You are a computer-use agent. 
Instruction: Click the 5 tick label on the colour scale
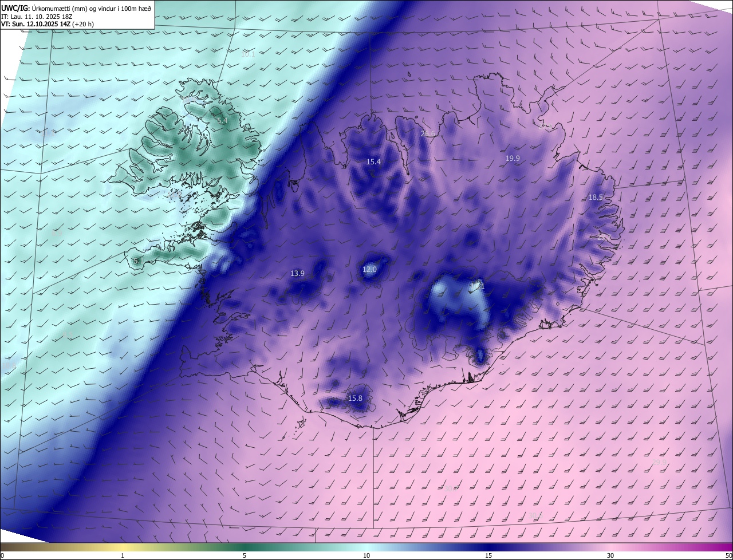click(x=245, y=555)
